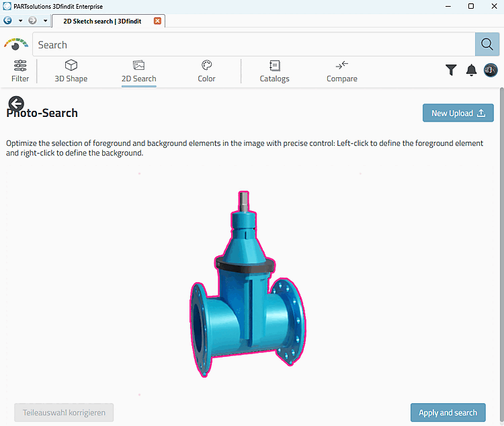The width and height of the screenshot is (504, 426).
Task: Click the 3Dfindit gauge logo
Action: coord(15,44)
